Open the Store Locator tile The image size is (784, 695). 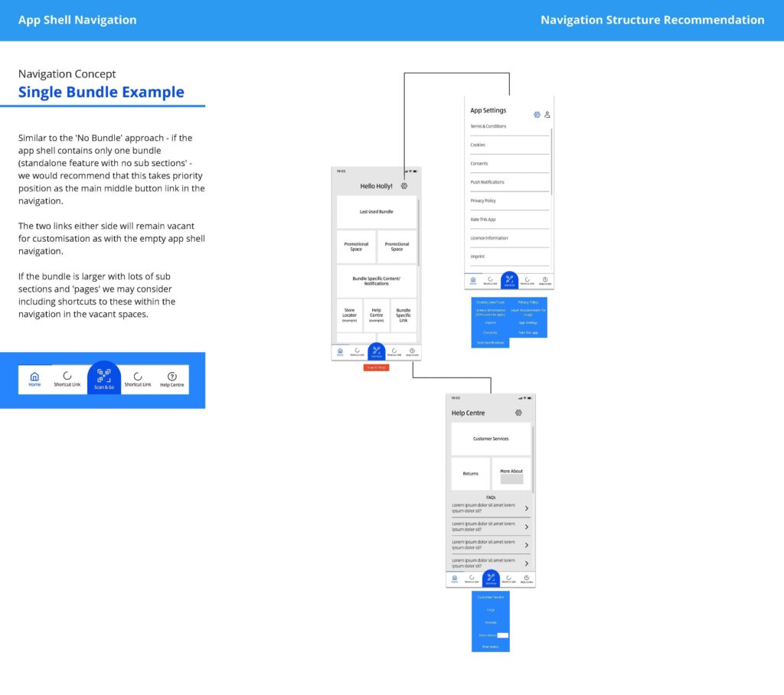tap(349, 315)
